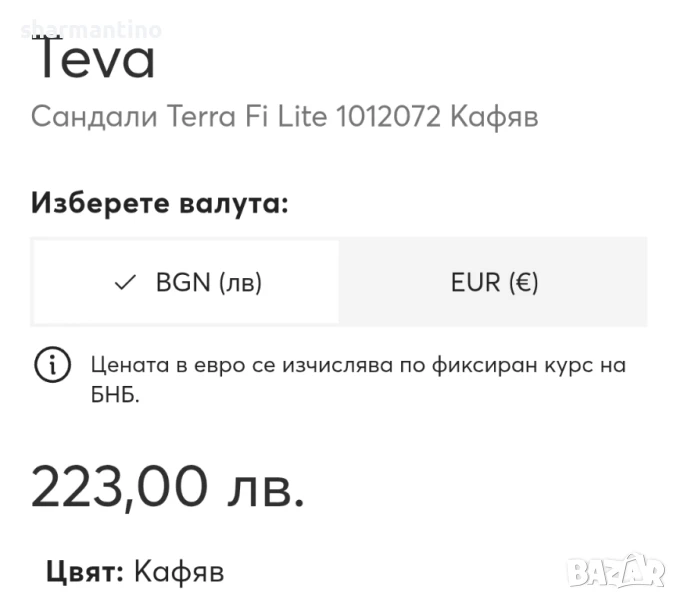Click the (лв) label in BGN option
This screenshot has width=677, height=600.
(x=239, y=282)
